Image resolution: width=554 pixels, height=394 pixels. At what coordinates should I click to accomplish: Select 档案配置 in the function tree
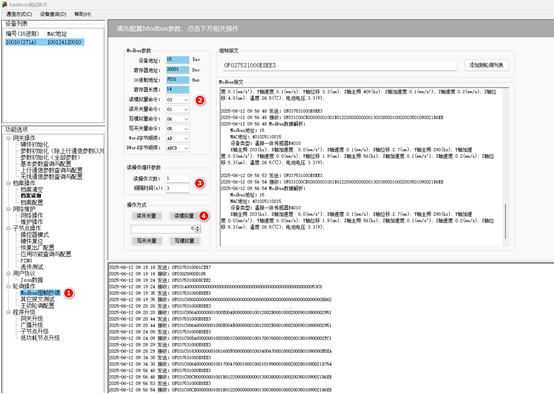32,202
